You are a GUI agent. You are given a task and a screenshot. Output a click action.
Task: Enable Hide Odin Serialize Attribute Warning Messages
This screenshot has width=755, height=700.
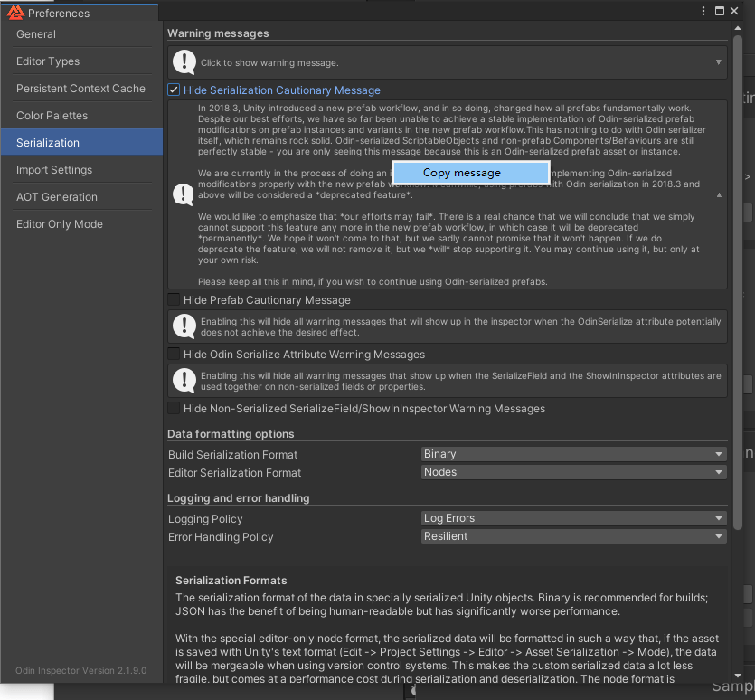[x=174, y=355]
